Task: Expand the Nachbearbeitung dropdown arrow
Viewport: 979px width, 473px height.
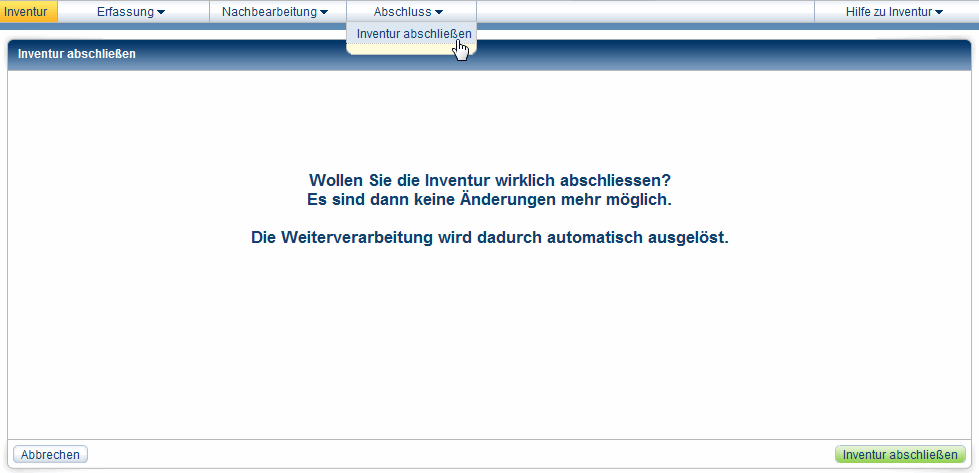Action: pos(323,12)
